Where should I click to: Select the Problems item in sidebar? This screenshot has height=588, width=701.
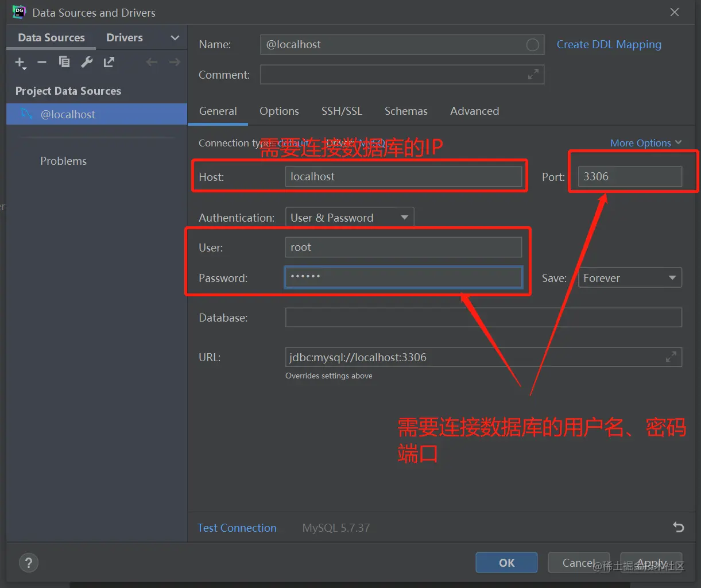[x=63, y=161]
